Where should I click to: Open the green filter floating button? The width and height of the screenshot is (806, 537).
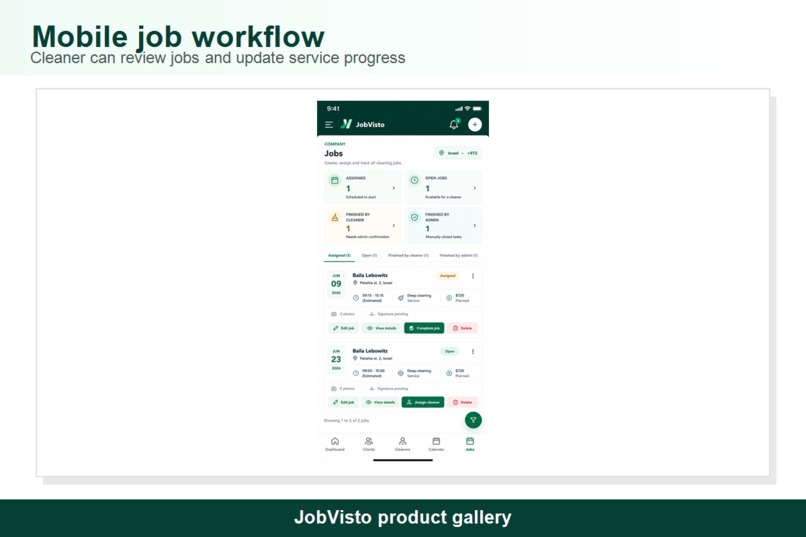[473, 420]
